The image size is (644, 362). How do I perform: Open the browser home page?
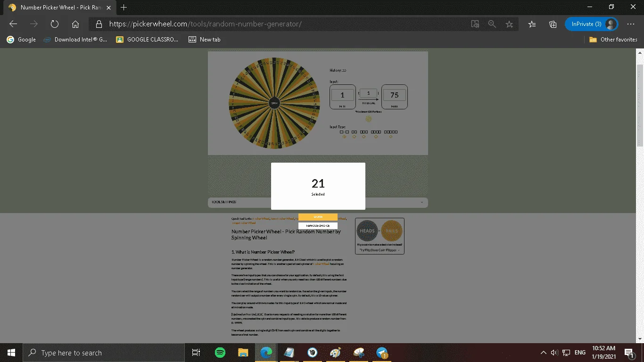(x=75, y=24)
